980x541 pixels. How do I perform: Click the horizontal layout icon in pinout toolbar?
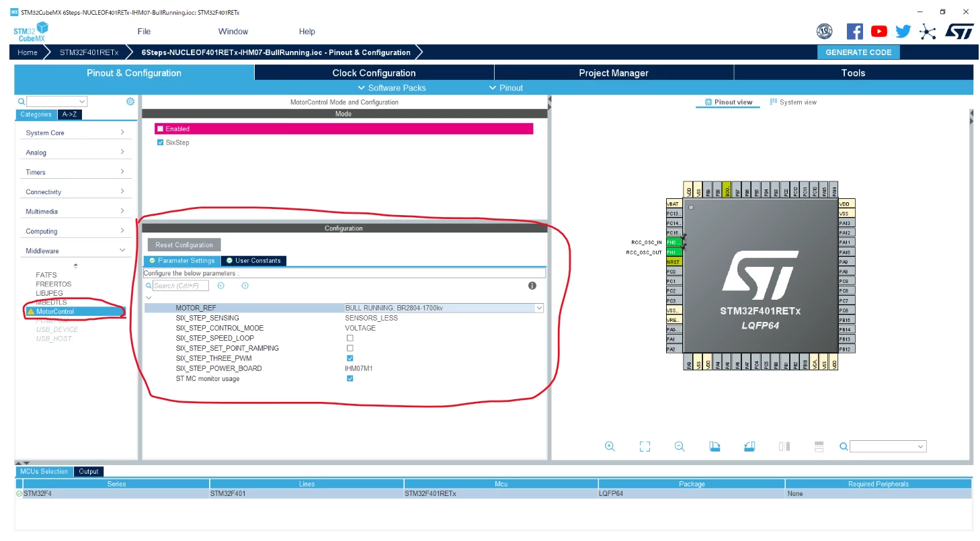click(819, 446)
